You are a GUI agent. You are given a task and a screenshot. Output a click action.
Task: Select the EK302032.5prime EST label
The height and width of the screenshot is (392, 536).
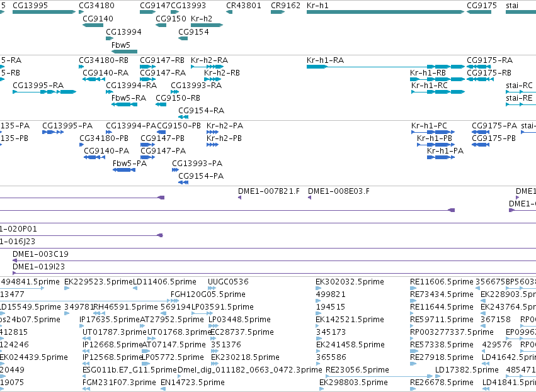click(350, 282)
